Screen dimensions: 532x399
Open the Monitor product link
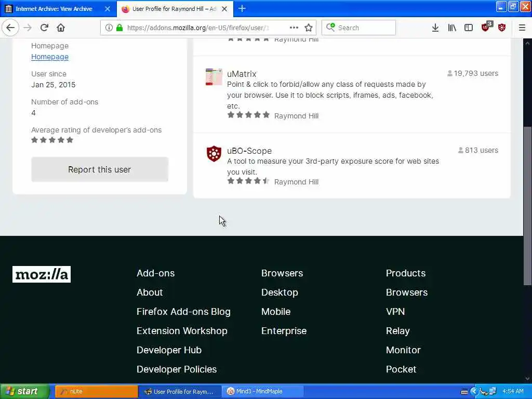[x=403, y=350]
